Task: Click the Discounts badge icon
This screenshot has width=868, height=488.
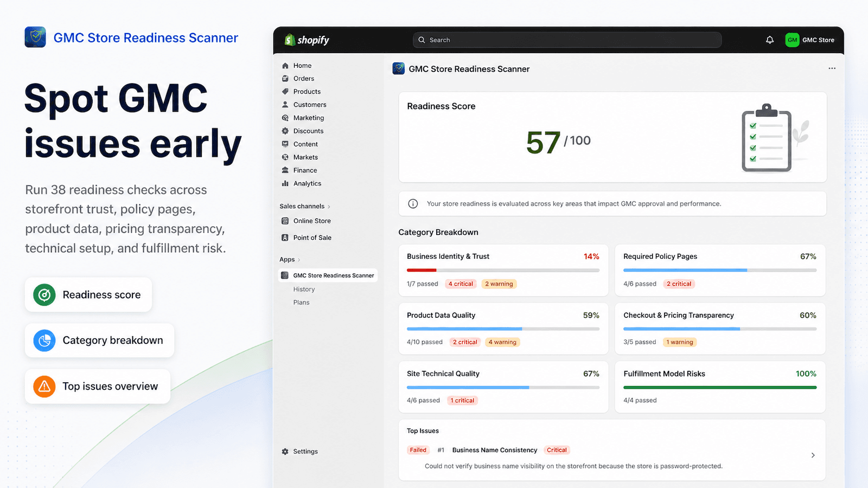Action: 285,131
